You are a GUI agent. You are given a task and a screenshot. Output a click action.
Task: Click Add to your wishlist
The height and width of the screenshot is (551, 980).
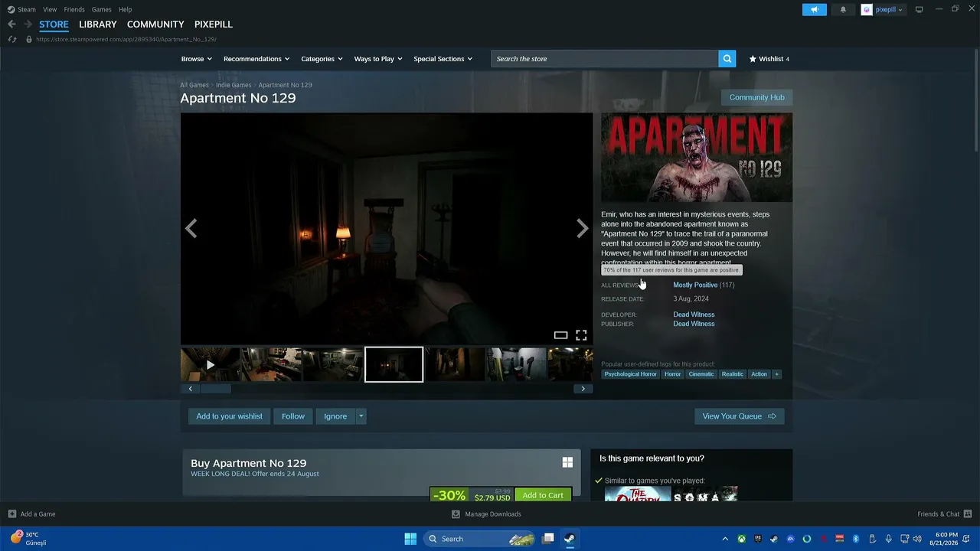pyautogui.click(x=229, y=416)
